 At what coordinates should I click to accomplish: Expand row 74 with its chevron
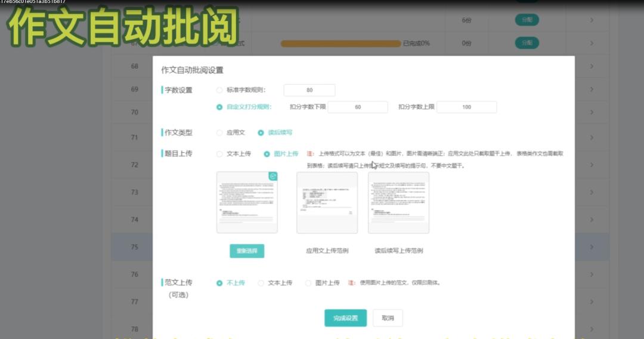pos(592,220)
